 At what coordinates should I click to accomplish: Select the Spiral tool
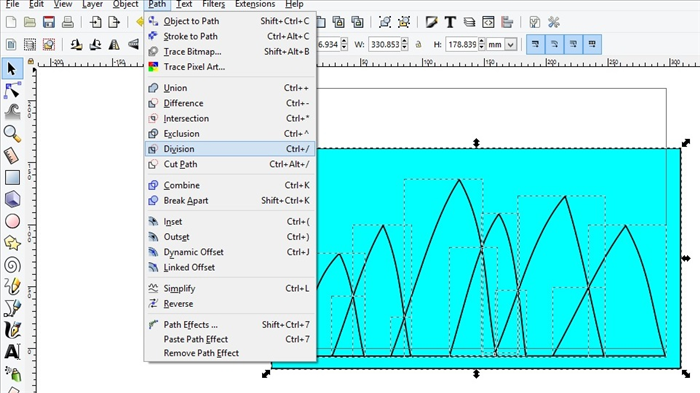click(x=12, y=265)
